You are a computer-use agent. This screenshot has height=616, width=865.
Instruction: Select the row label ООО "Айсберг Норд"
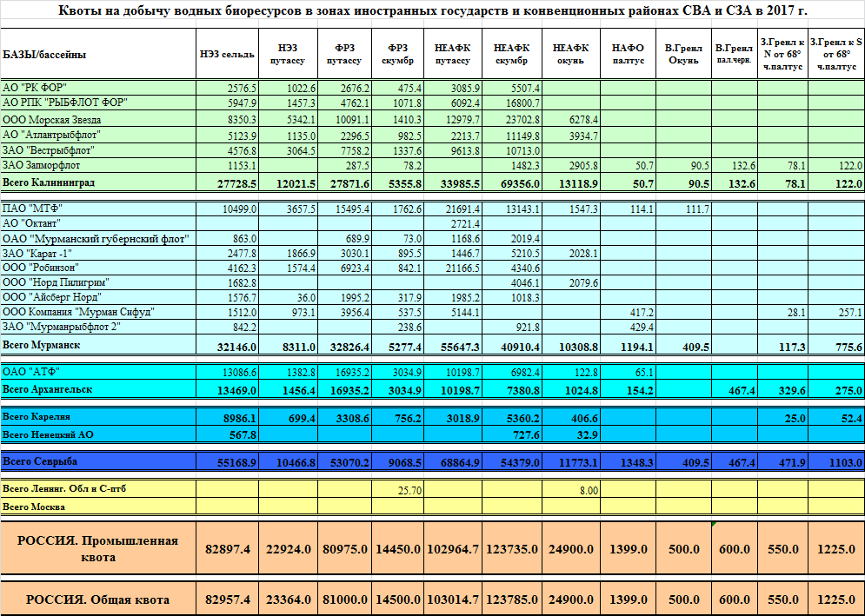pos(98,297)
